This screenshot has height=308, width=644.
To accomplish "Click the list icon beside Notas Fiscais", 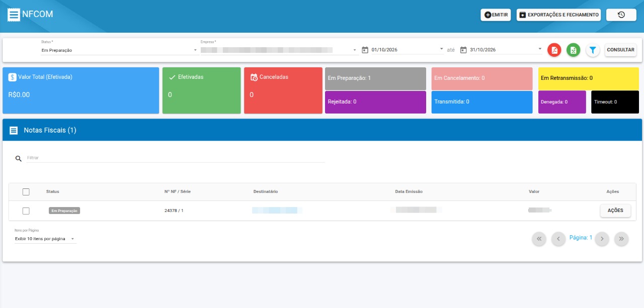I will (x=14, y=130).
